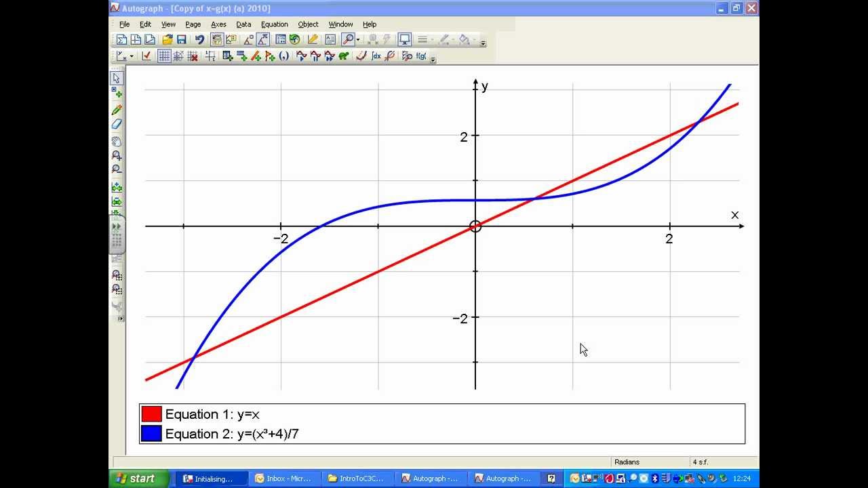Click the New 3D graph page icon
This screenshot has width=868, height=488.
click(150, 39)
